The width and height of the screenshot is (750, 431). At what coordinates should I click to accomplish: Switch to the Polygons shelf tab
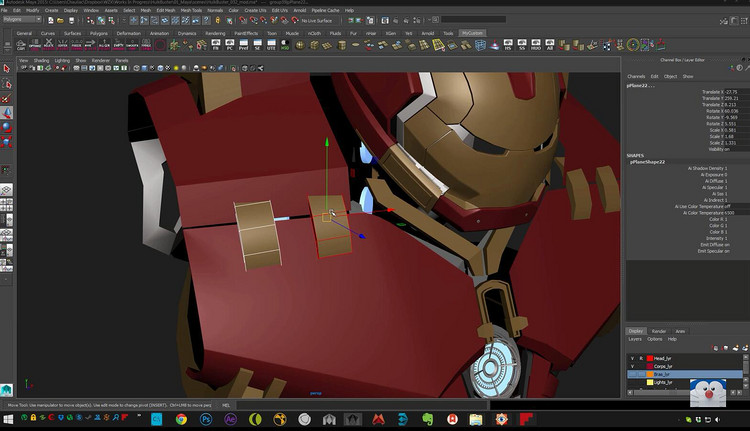coord(99,33)
